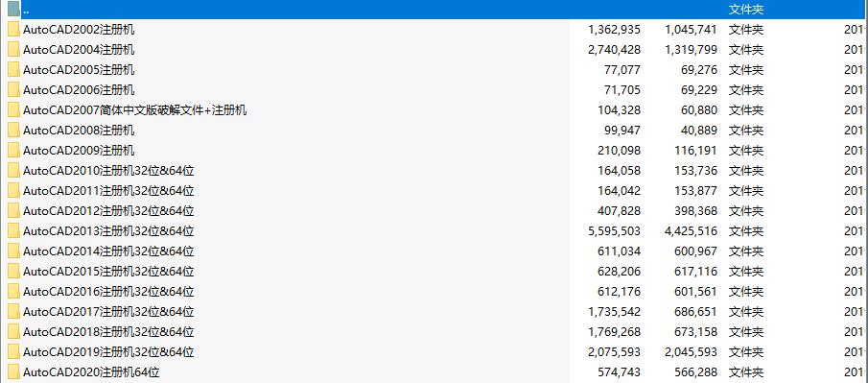Select the AutoCAD2014注册机32位&64位 entry
The height and width of the screenshot is (383, 868).
coord(108,251)
